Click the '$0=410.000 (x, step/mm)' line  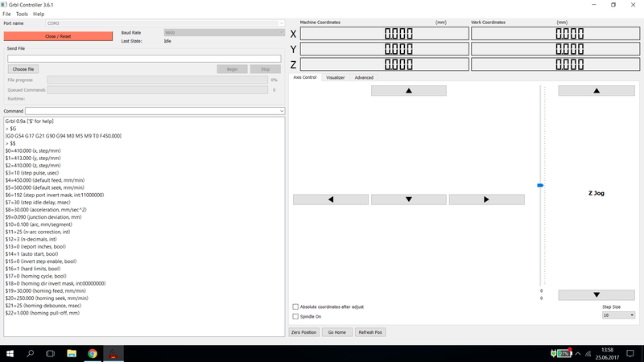coord(33,150)
